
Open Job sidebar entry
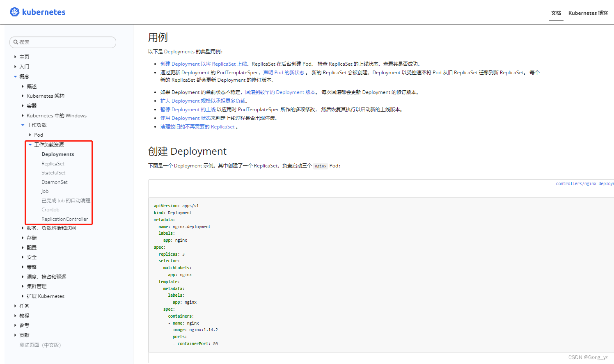(x=45, y=191)
